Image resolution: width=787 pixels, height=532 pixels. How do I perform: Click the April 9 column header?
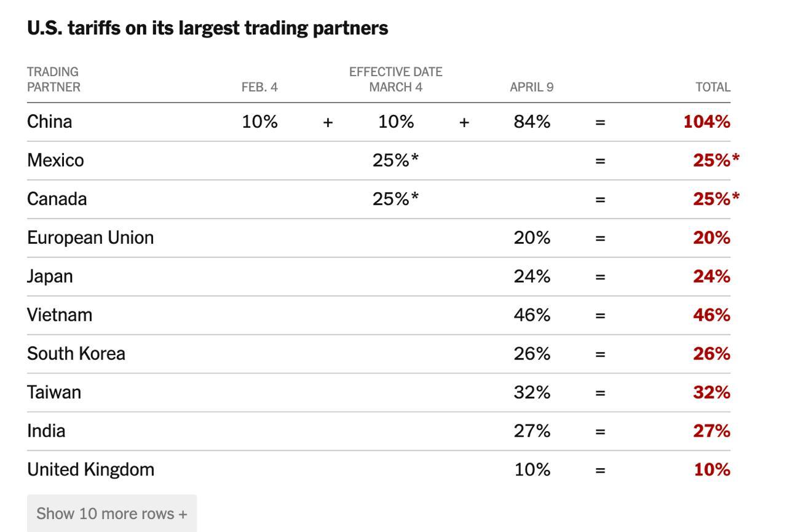point(531,87)
